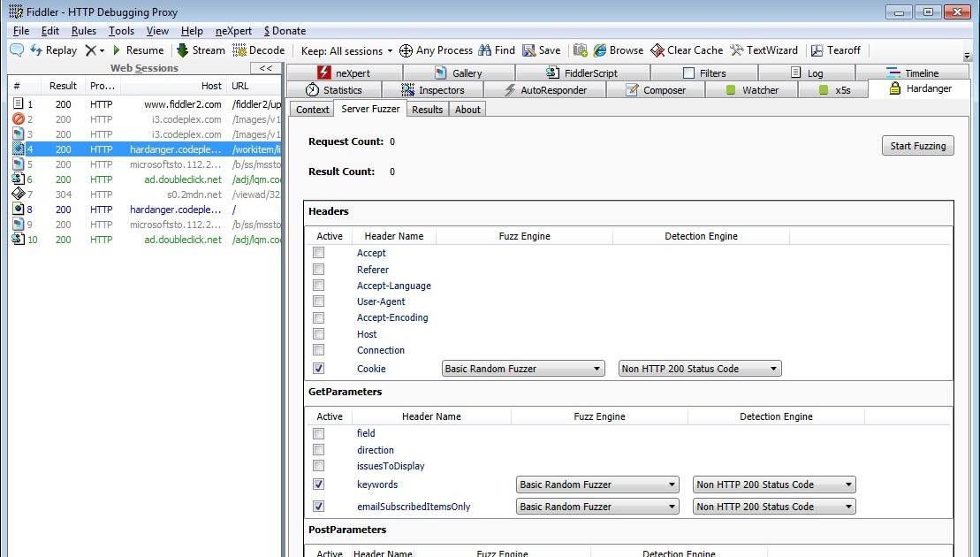Open the Filters tab

click(x=704, y=72)
